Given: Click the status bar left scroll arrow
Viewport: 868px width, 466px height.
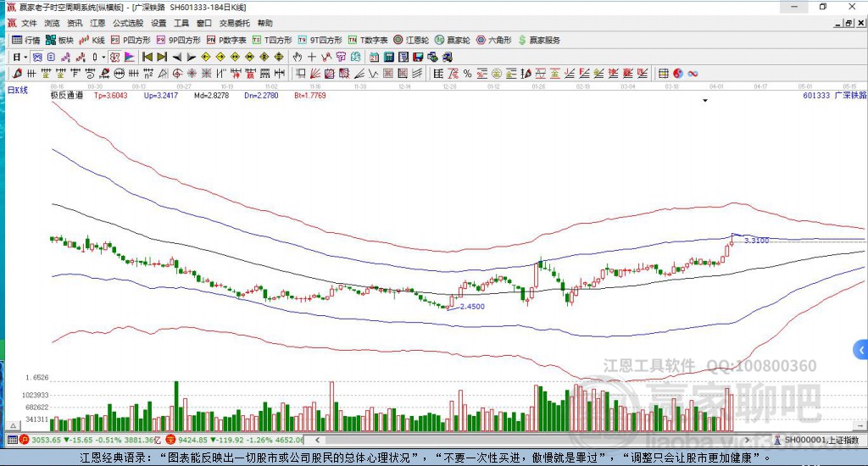Looking at the screenshot, I should coord(318,440).
